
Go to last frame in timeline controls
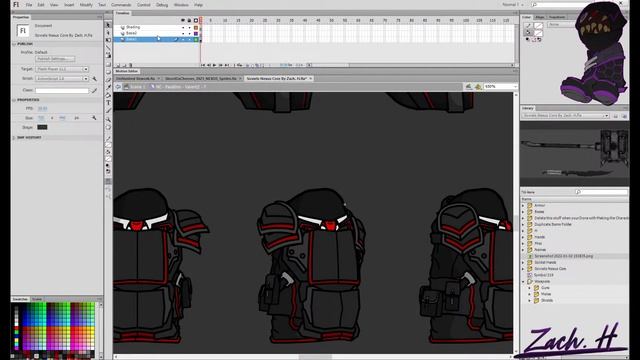[227, 65]
